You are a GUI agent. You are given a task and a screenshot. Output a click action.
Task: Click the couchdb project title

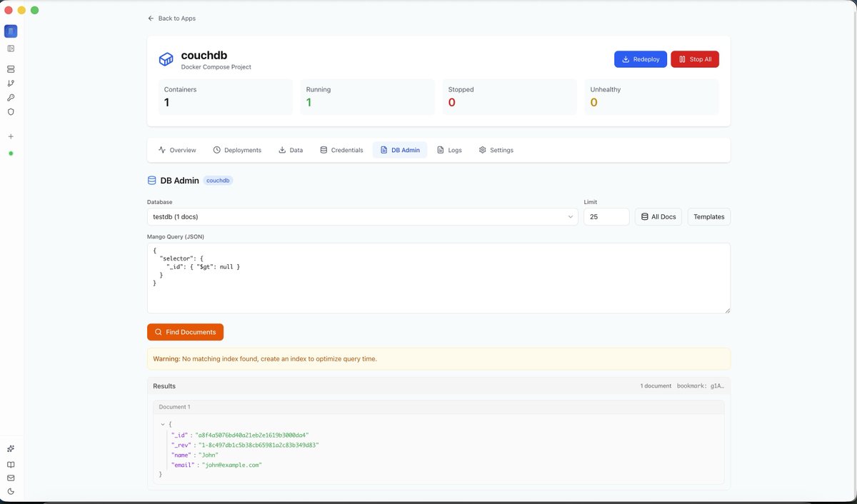(x=204, y=55)
